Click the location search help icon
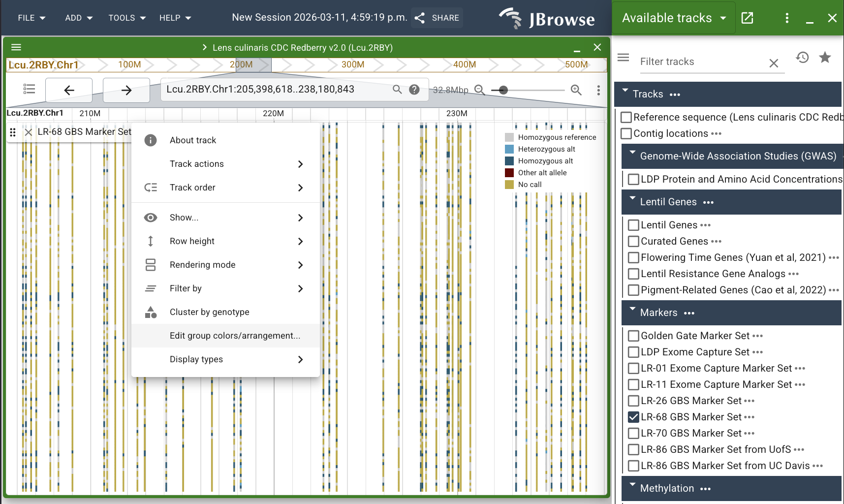The image size is (844, 504). click(414, 90)
